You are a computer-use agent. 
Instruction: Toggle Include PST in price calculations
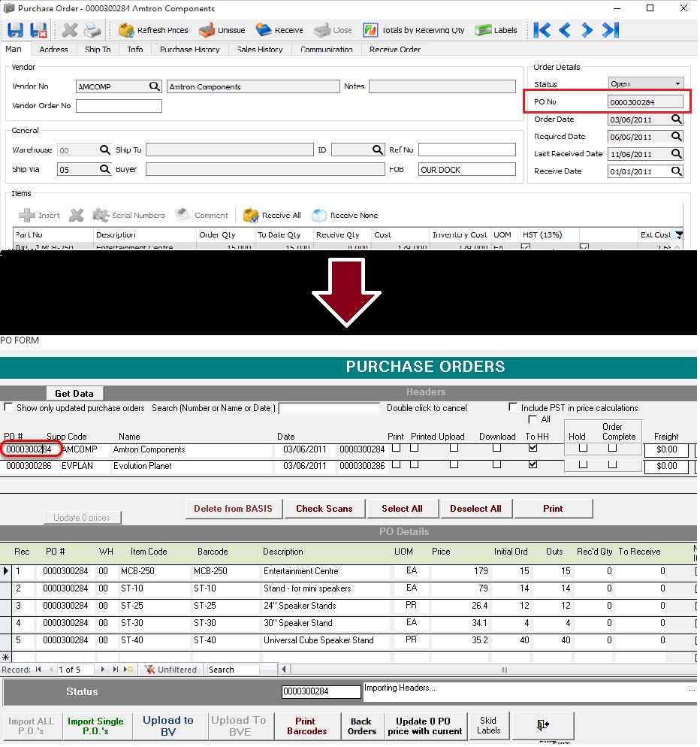click(513, 407)
